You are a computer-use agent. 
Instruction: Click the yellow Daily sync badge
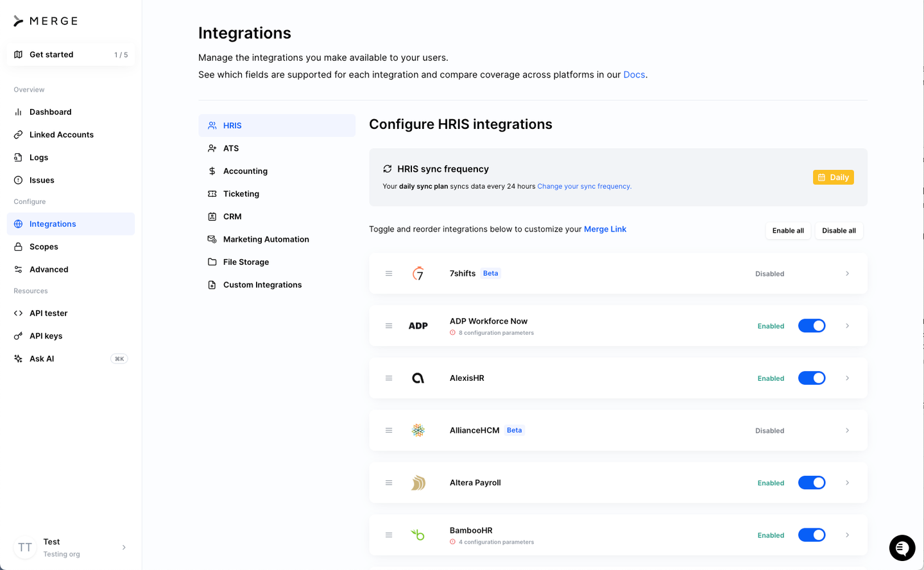[x=833, y=178]
